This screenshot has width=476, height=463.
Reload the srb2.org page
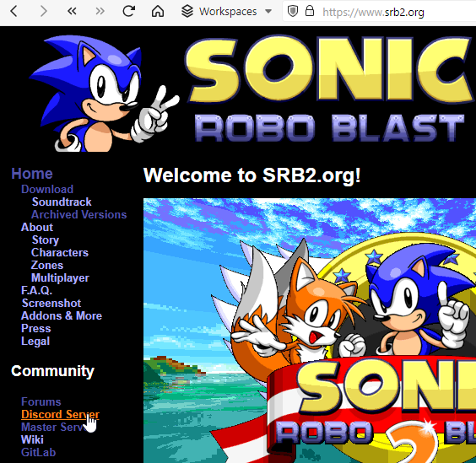(x=129, y=12)
